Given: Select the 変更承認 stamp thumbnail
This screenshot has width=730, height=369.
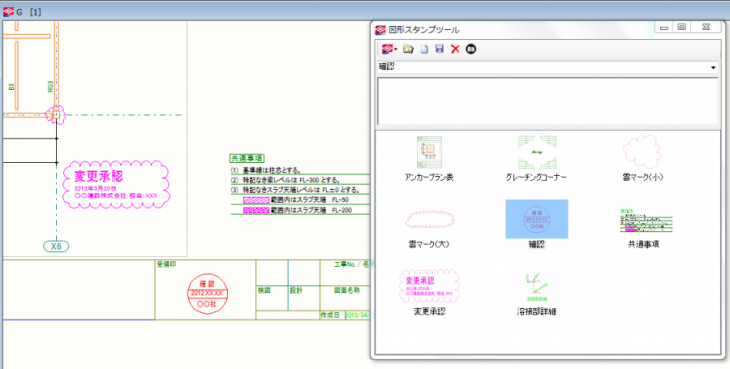Looking at the screenshot, I should 429,285.
